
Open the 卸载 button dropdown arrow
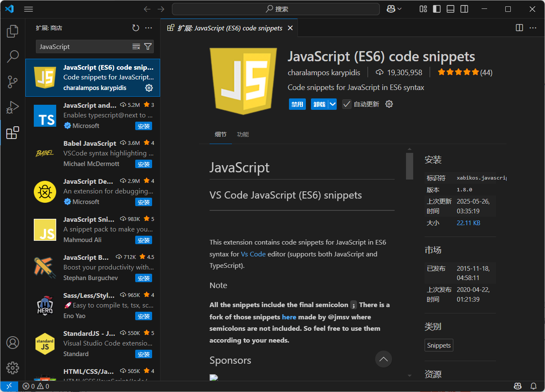pyautogui.click(x=332, y=104)
